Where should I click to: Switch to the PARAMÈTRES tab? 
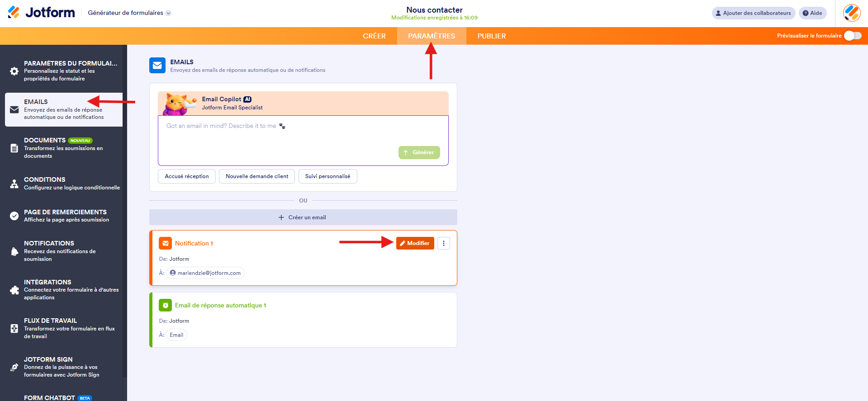432,36
